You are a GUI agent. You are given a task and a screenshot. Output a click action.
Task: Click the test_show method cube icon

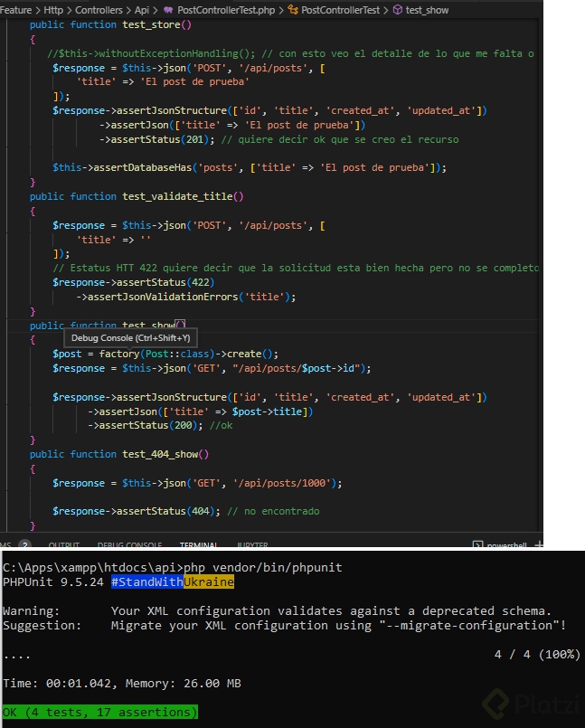point(398,10)
